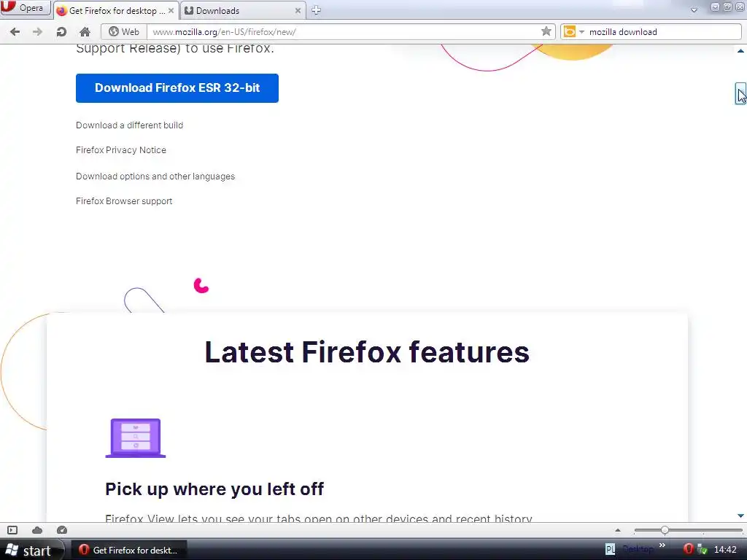Close the Downloads tab
The image size is (747, 560).
(x=298, y=10)
